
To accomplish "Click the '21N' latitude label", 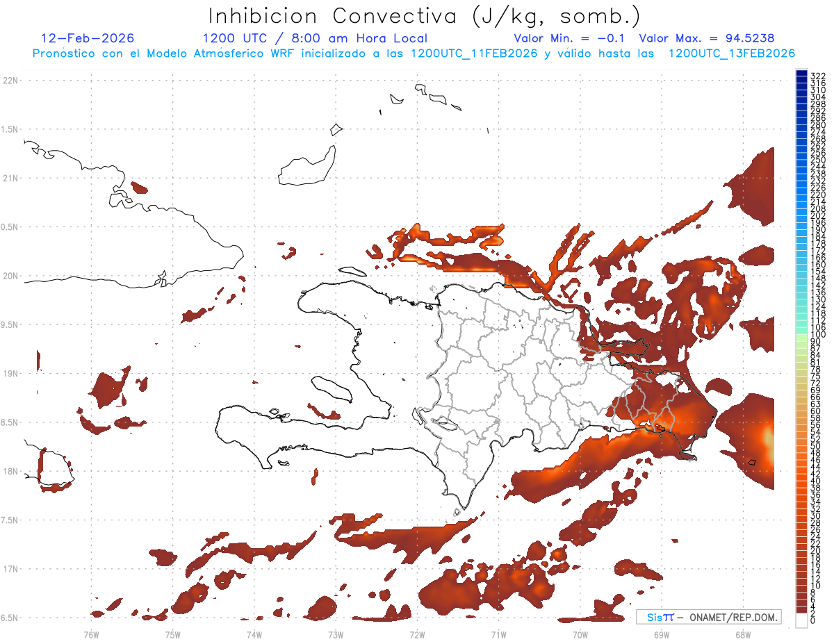I will click(x=11, y=178).
